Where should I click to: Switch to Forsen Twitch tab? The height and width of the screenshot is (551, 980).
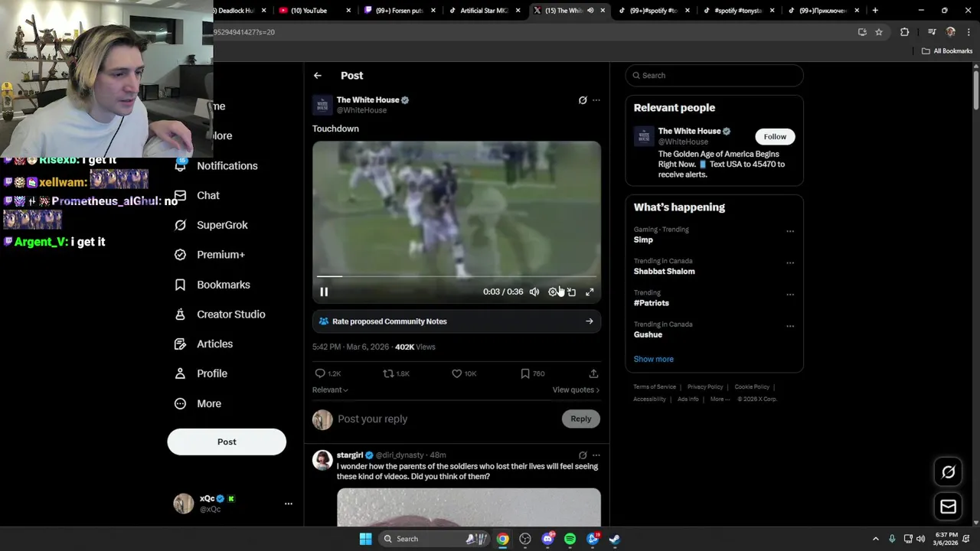(x=399, y=11)
